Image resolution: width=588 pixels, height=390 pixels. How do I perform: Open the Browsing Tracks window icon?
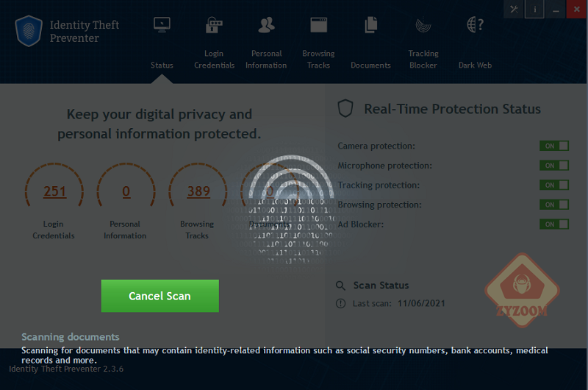click(319, 25)
